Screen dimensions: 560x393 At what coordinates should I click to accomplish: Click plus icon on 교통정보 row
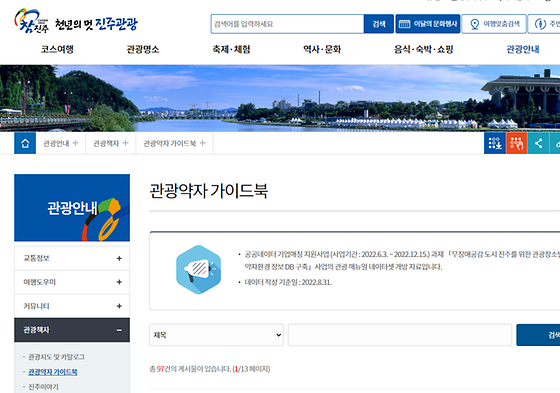coord(119,258)
